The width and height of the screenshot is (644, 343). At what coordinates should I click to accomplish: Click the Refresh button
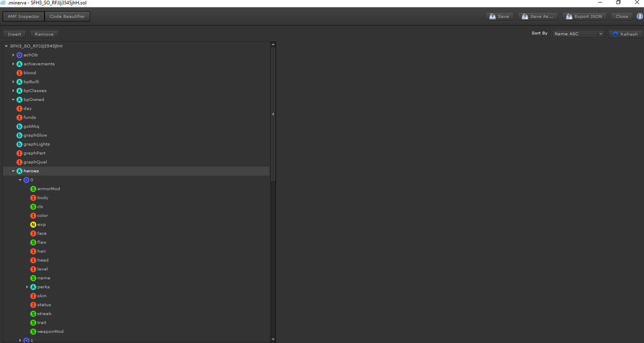point(625,34)
